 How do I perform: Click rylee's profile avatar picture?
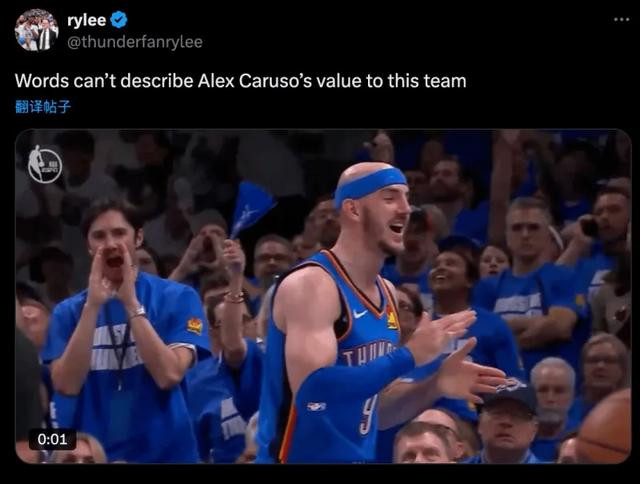(36, 30)
